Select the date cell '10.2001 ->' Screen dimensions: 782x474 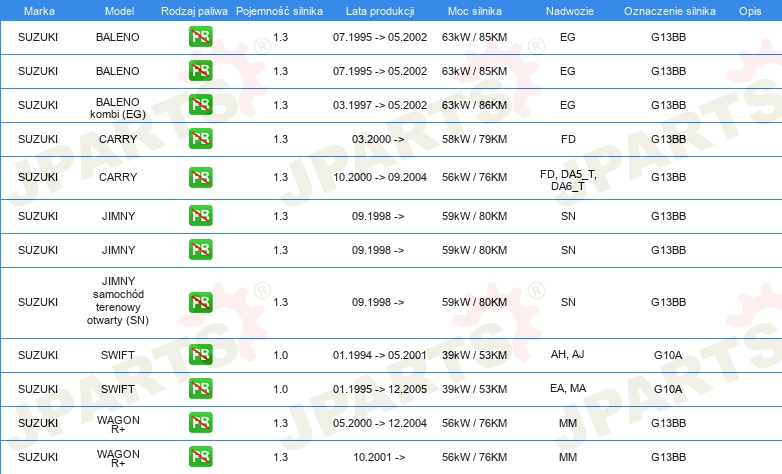379,457
